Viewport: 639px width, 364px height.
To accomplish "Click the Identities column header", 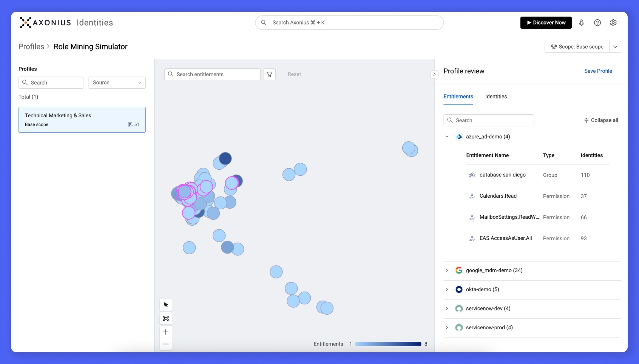I will pos(591,155).
